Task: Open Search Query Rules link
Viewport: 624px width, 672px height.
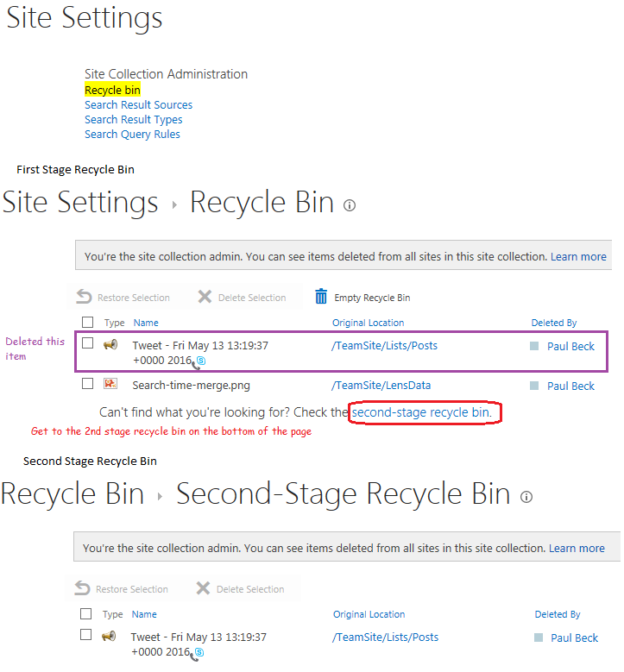Action: tap(132, 135)
